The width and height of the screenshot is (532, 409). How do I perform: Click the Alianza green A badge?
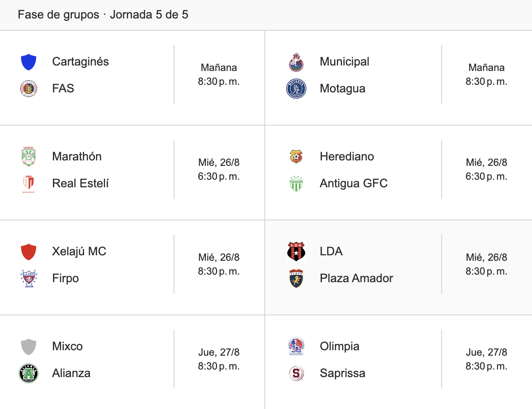coord(29,373)
